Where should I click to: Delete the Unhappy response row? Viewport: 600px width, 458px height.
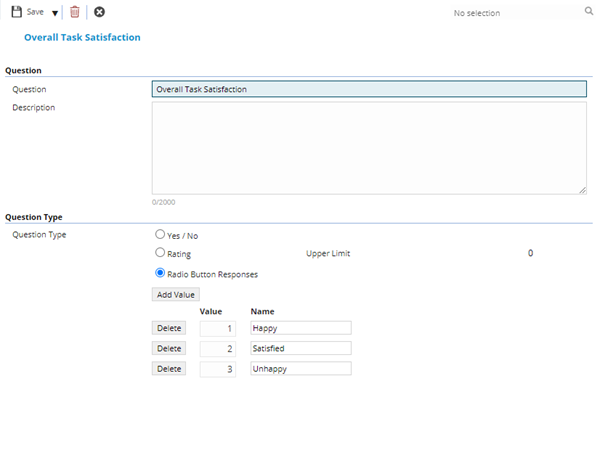tap(169, 369)
